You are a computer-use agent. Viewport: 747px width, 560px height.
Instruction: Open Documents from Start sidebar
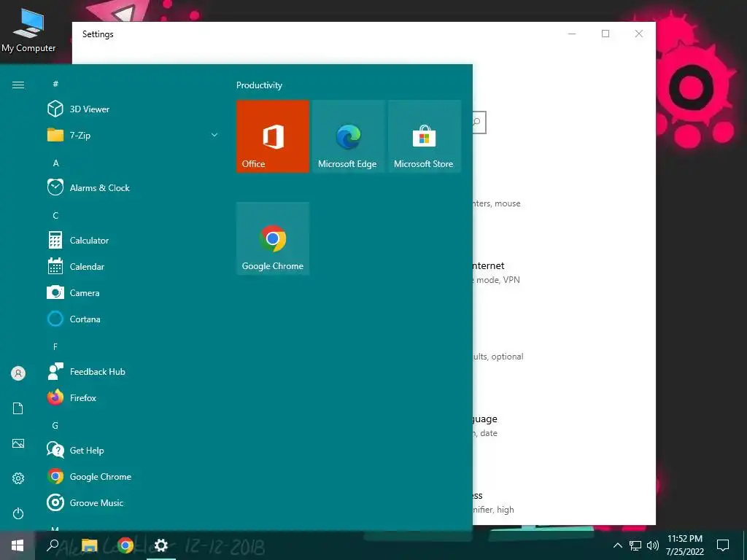18,408
